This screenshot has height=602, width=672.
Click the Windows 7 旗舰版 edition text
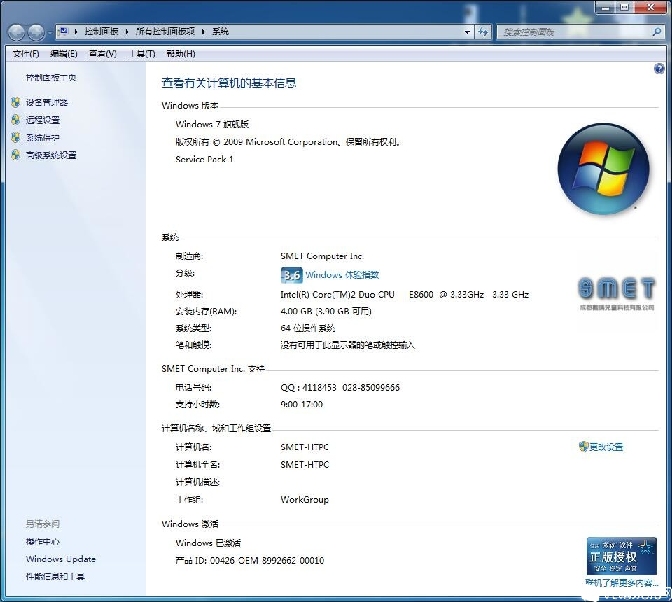pyautogui.click(x=212, y=124)
